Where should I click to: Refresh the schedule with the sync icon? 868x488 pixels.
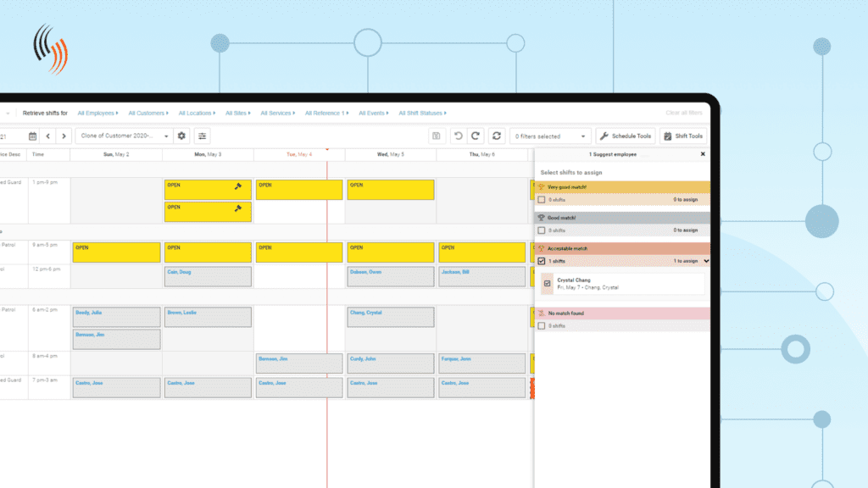tap(497, 136)
